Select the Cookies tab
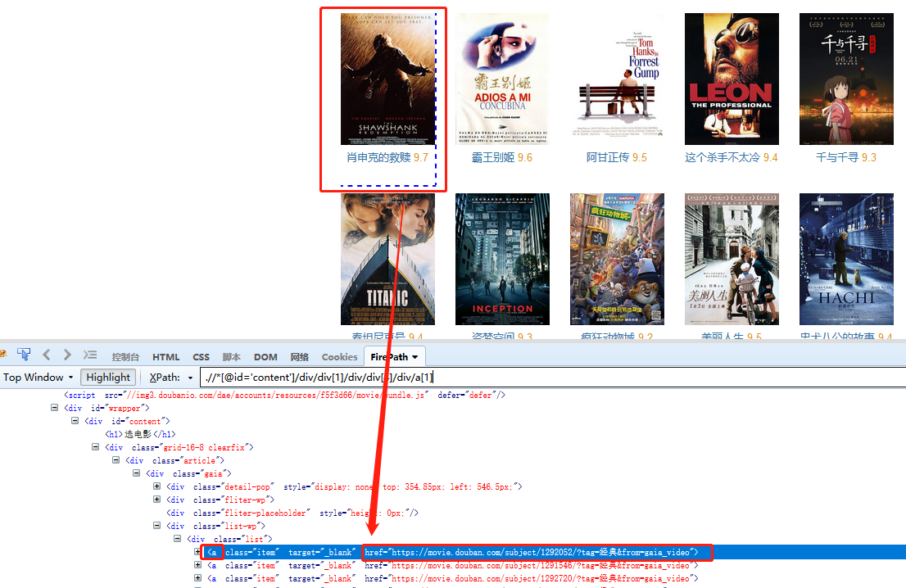The image size is (906, 588). coord(339,357)
